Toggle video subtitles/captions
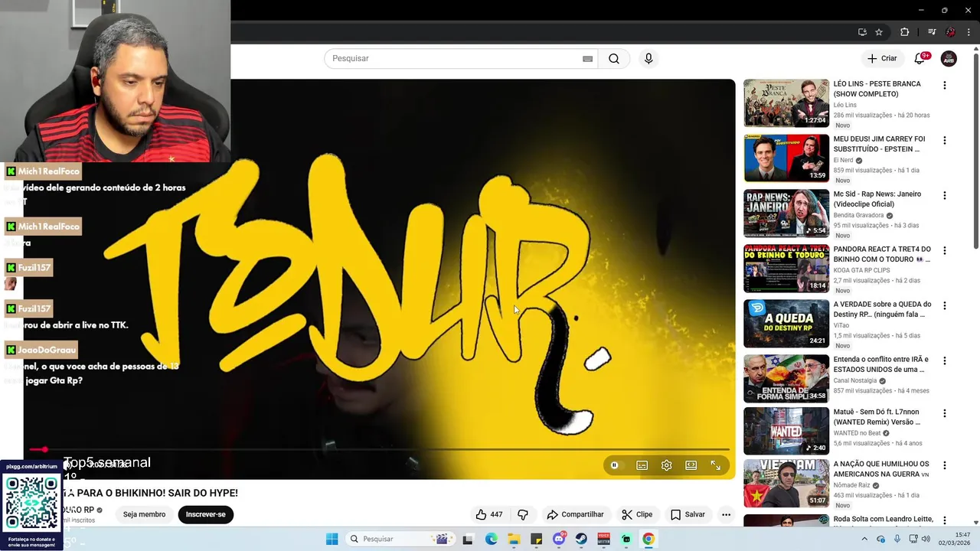 point(642,465)
